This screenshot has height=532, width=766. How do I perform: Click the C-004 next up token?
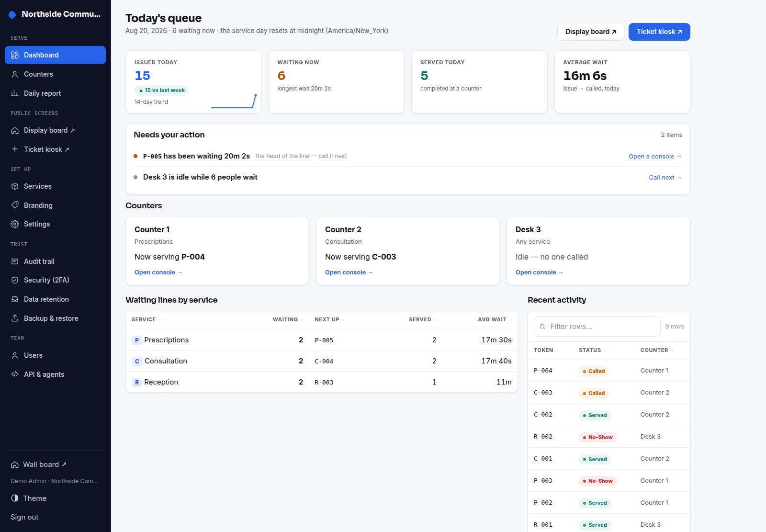click(324, 362)
